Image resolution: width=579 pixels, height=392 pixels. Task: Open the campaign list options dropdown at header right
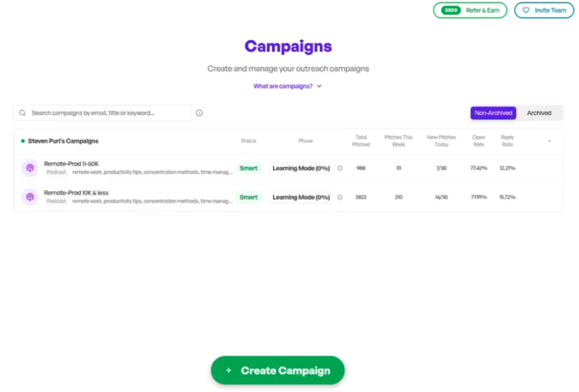tap(549, 141)
